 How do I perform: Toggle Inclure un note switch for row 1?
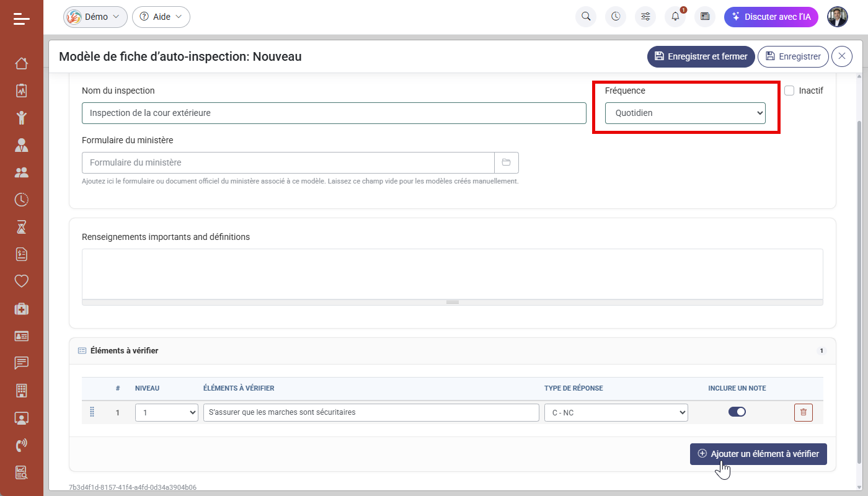click(737, 412)
